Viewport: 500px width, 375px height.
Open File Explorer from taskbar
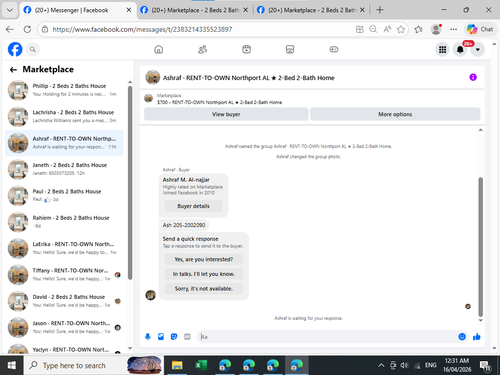177,365
